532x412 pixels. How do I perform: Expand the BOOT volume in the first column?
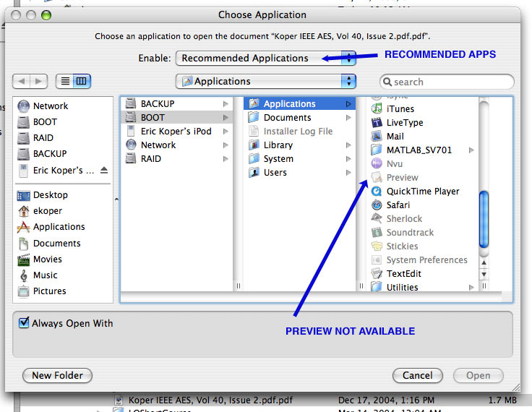click(x=226, y=117)
